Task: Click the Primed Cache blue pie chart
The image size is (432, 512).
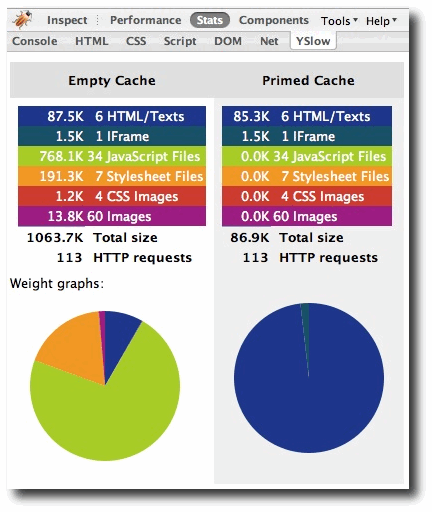Action: [309, 378]
